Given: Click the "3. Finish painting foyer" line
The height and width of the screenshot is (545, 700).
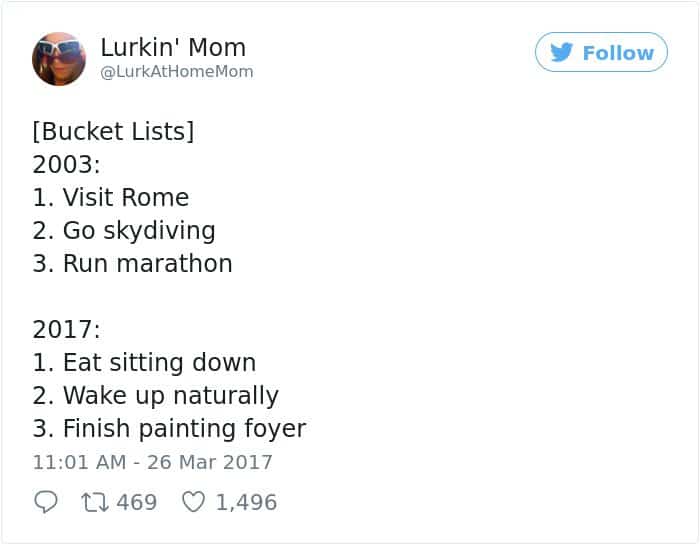Looking at the screenshot, I should coord(169,428).
